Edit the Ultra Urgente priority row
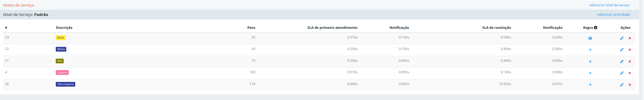Viewport: 644px width, 100px height. (x=622, y=85)
